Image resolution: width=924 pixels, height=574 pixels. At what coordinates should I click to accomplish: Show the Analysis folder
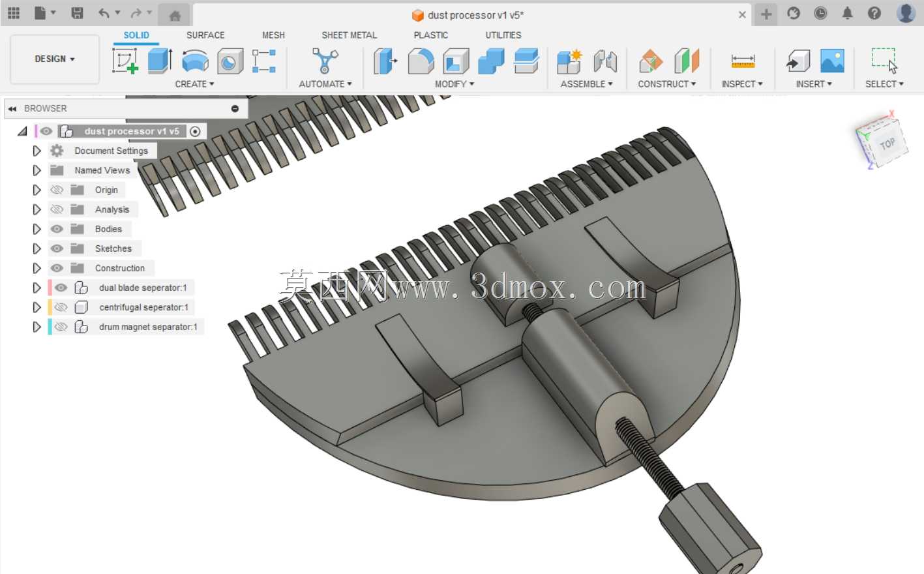pyautogui.click(x=57, y=209)
